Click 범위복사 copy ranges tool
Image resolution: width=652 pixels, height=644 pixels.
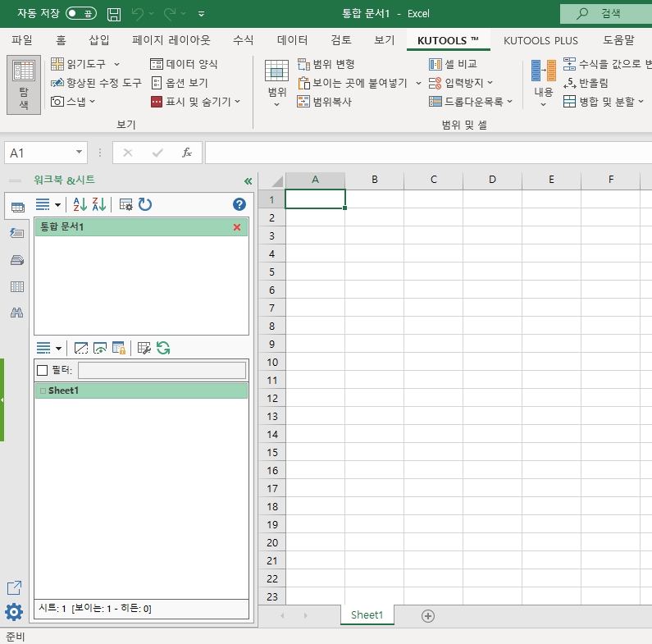324,102
